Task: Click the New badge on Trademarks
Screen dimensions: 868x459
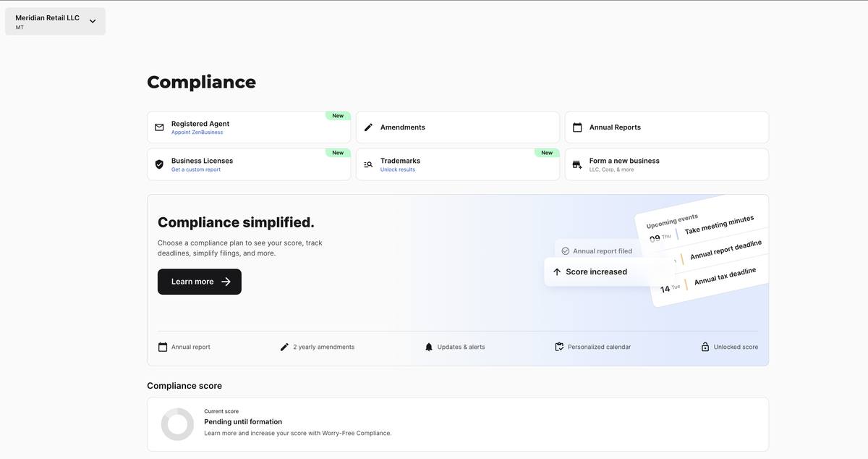Action: (547, 153)
